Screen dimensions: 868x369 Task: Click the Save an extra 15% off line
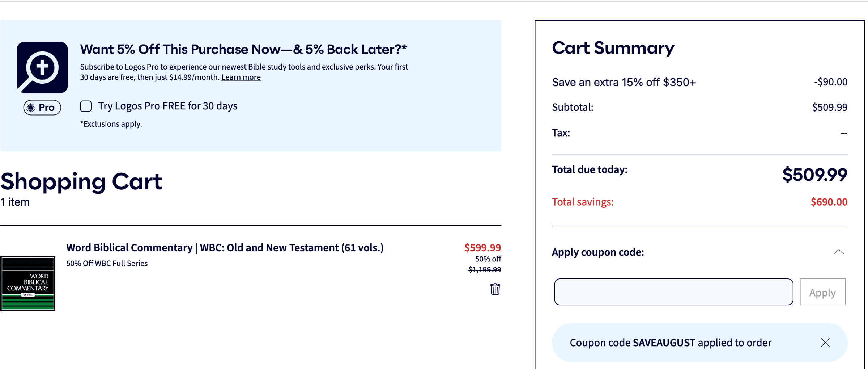[699, 82]
